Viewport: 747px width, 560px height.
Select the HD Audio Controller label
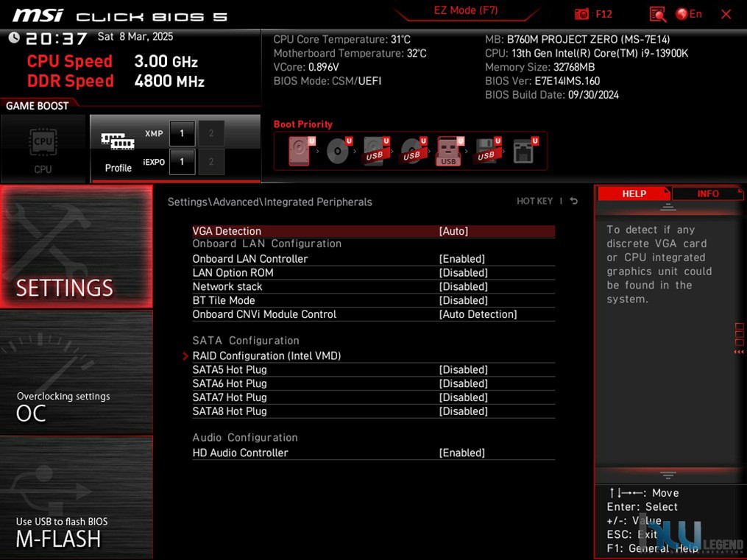(240, 453)
